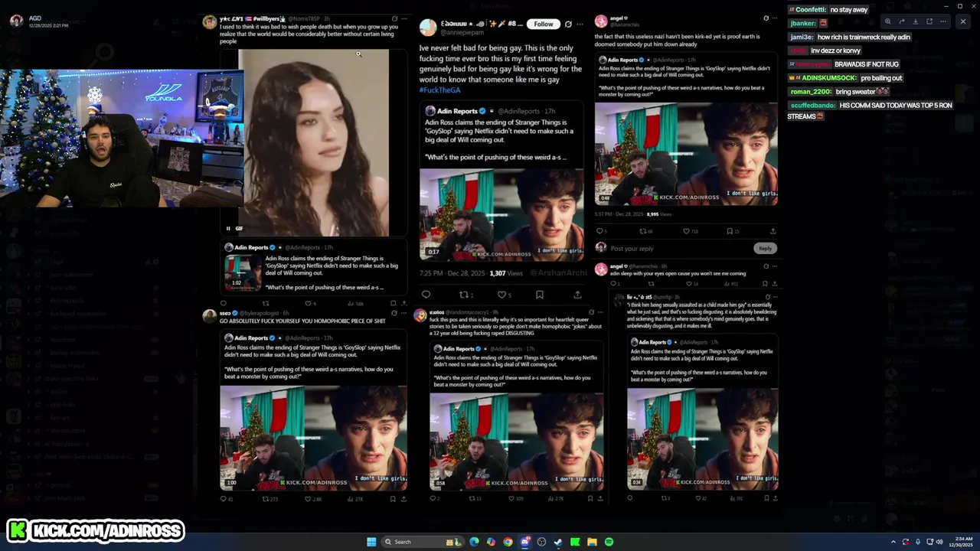The width and height of the screenshot is (980, 551).
Task: Share the tweet showing 1,307 Views
Action: [x=577, y=295]
